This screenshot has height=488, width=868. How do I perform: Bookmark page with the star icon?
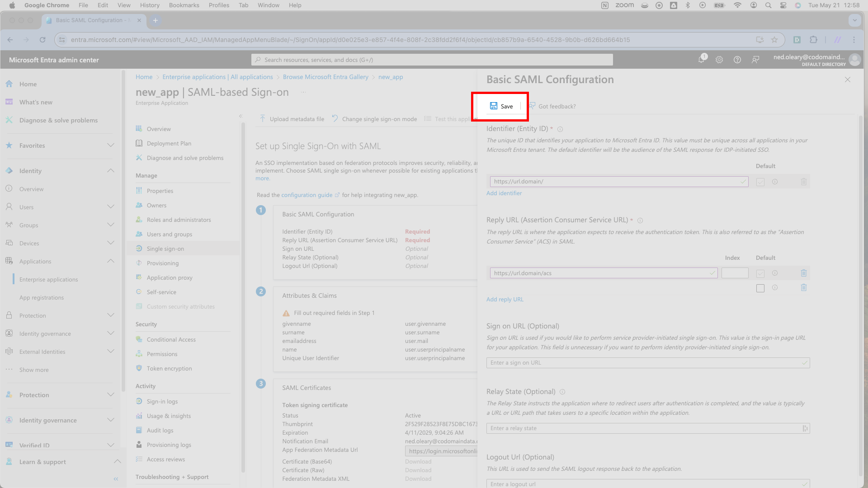774,40
